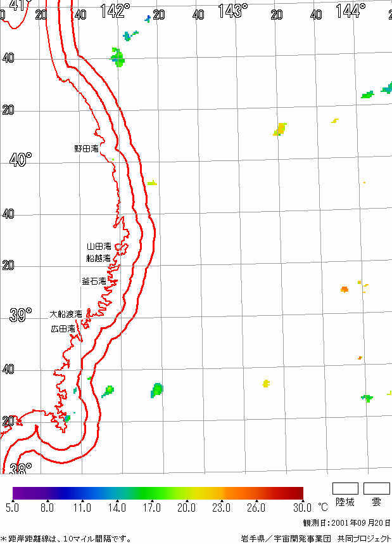
Task: Click the 大船渡湾 bay label
Action: click(x=66, y=314)
